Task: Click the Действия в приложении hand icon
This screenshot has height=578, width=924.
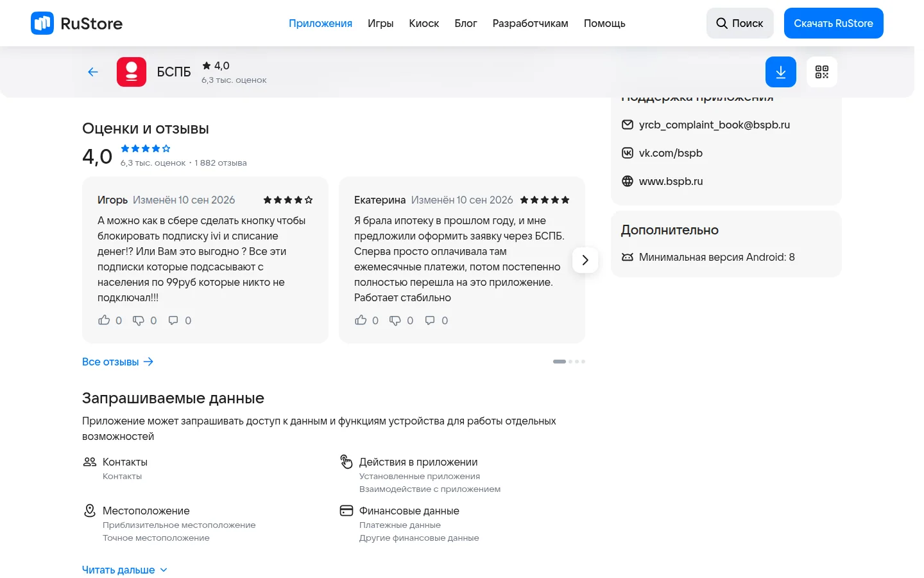Action: click(346, 462)
